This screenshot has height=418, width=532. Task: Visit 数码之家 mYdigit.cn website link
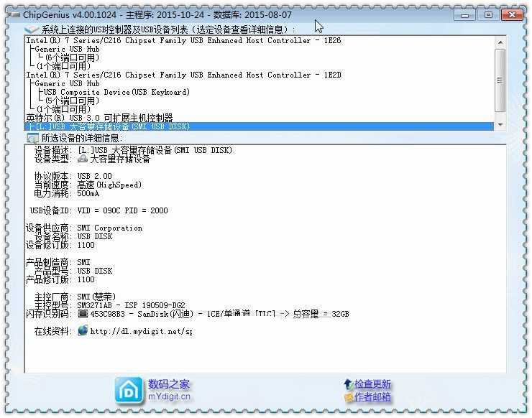coord(170,389)
